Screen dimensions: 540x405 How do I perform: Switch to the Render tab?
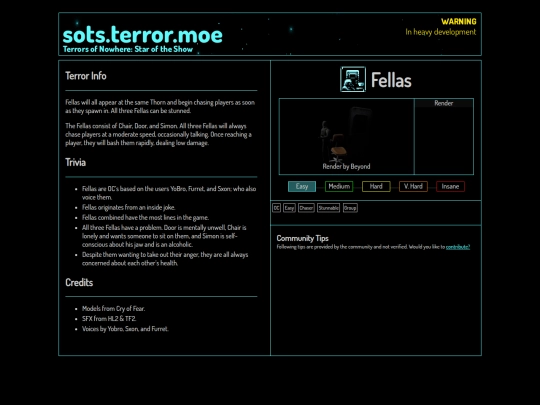pyautogui.click(x=444, y=103)
